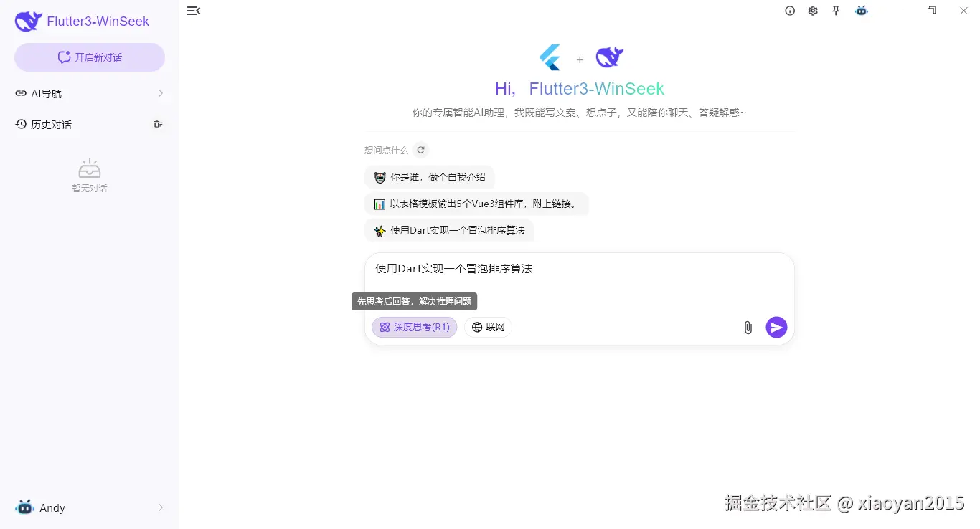Collapse the sidebar with the hamburger icon
This screenshot has height=529, width=980.
[193, 11]
